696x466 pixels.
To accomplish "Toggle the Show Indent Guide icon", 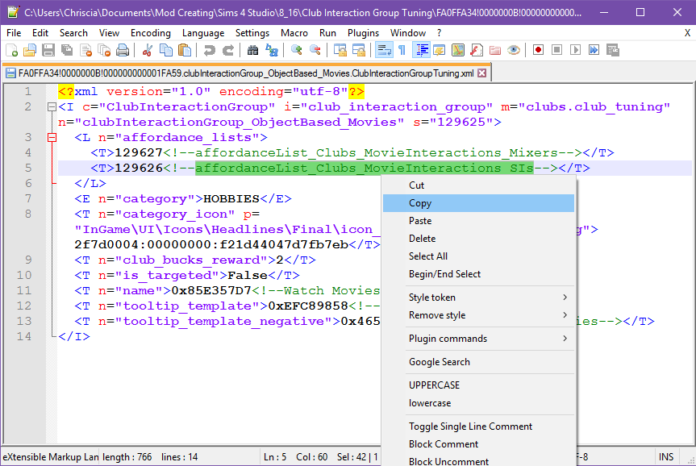I will 421,49.
